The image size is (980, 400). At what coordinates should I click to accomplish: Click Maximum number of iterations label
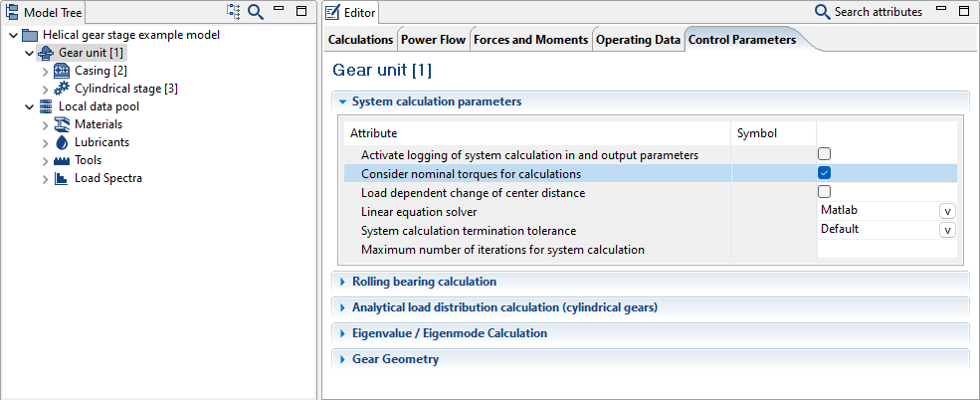tap(502, 250)
